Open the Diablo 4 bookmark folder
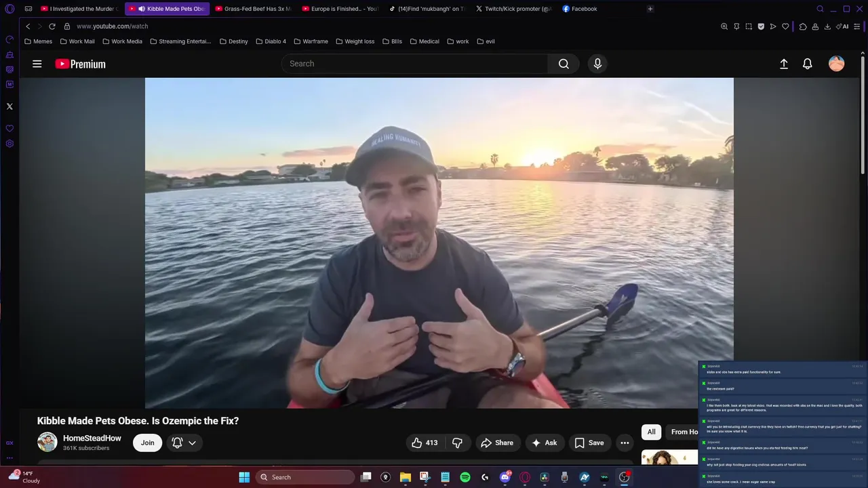Image resolution: width=868 pixels, height=488 pixels. coord(271,41)
